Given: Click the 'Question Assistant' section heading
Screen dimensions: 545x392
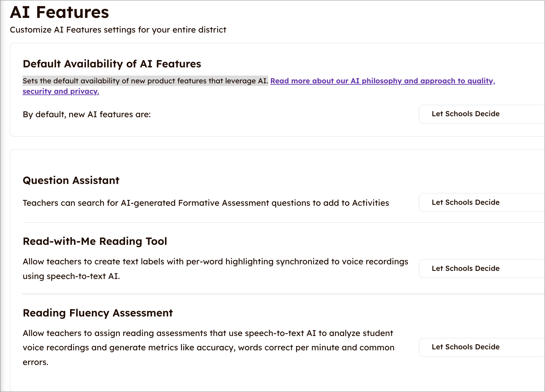Looking at the screenshot, I should coord(71,180).
